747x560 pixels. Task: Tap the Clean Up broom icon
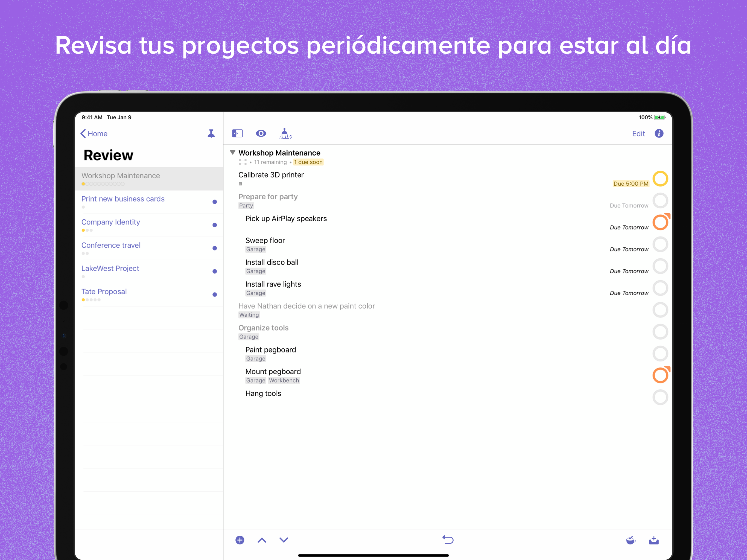click(x=285, y=133)
